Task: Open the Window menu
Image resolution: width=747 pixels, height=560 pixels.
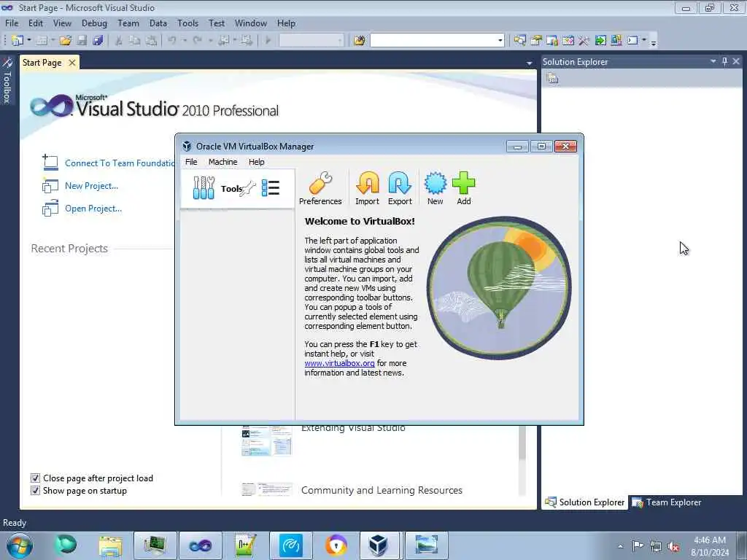Action: coord(251,23)
